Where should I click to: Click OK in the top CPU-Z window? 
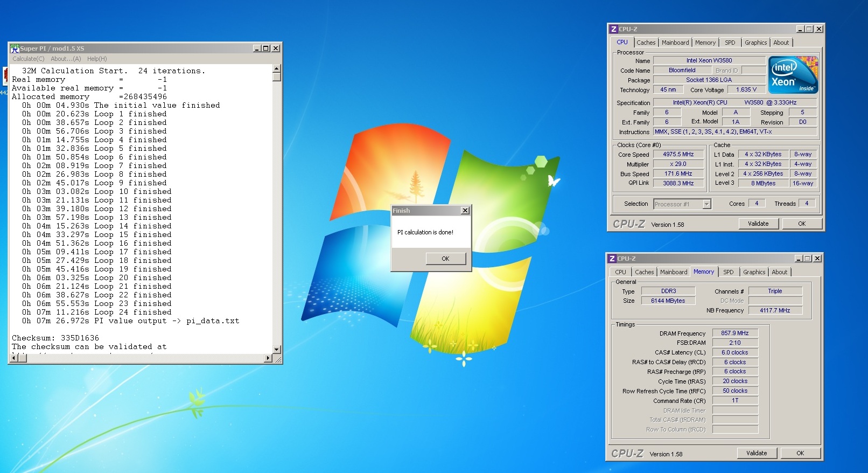802,224
